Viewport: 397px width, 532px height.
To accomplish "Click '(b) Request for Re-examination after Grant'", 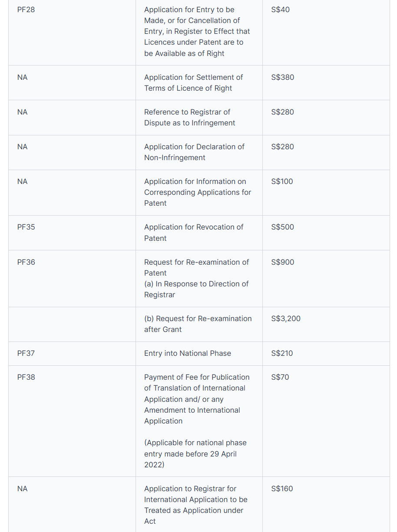I will tap(198, 324).
